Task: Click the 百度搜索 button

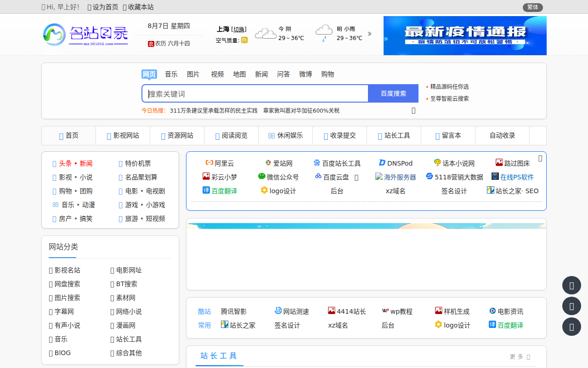Action: 393,93
